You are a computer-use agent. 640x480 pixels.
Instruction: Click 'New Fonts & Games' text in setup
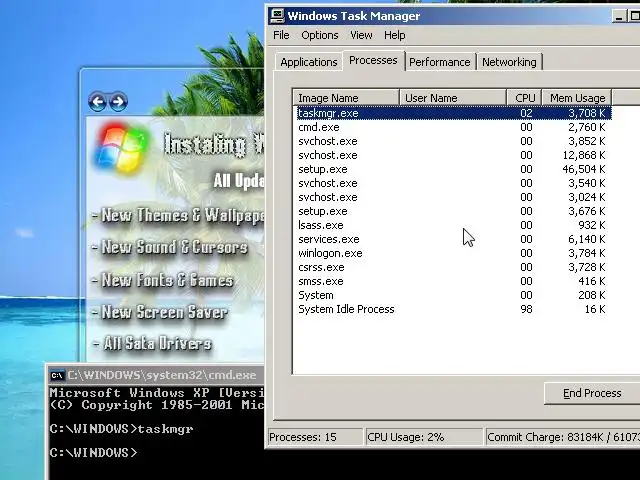click(163, 280)
